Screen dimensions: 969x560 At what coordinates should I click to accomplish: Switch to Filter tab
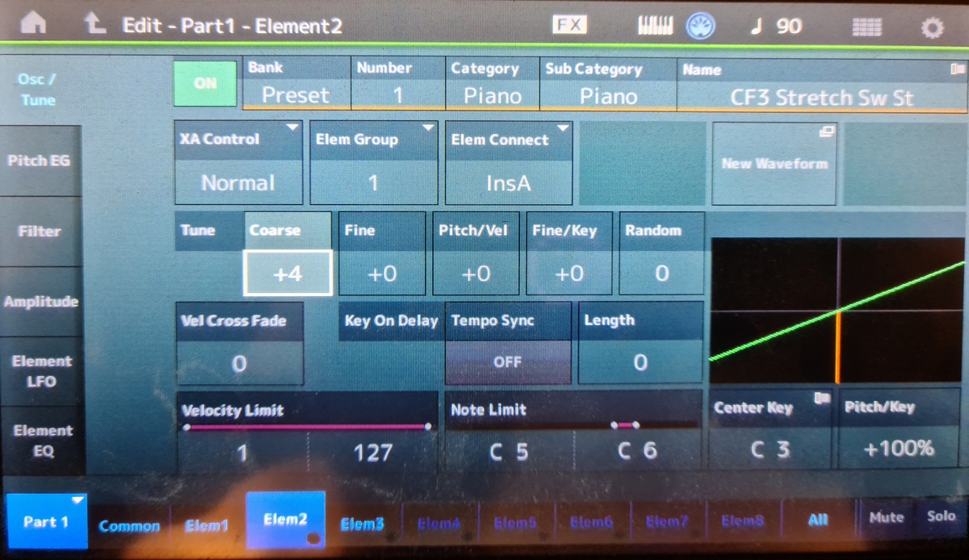coord(39,232)
